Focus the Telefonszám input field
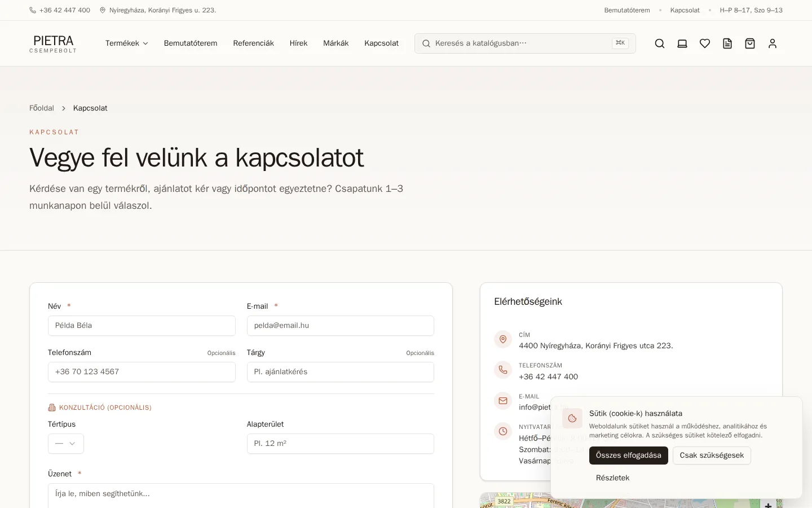Viewport: 812px width, 508px height. [142, 372]
